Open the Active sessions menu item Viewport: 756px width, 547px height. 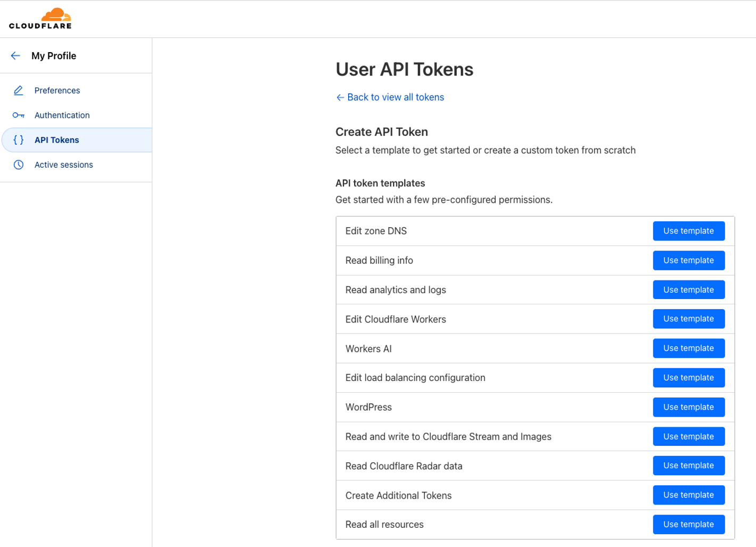[76, 165]
